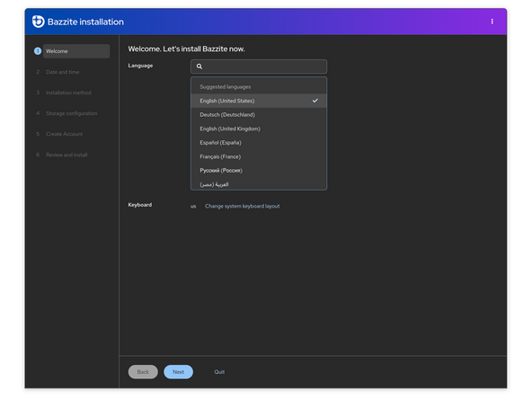Click the Suggested languages group header
The width and height of the screenshot is (532, 399).
coord(226,87)
